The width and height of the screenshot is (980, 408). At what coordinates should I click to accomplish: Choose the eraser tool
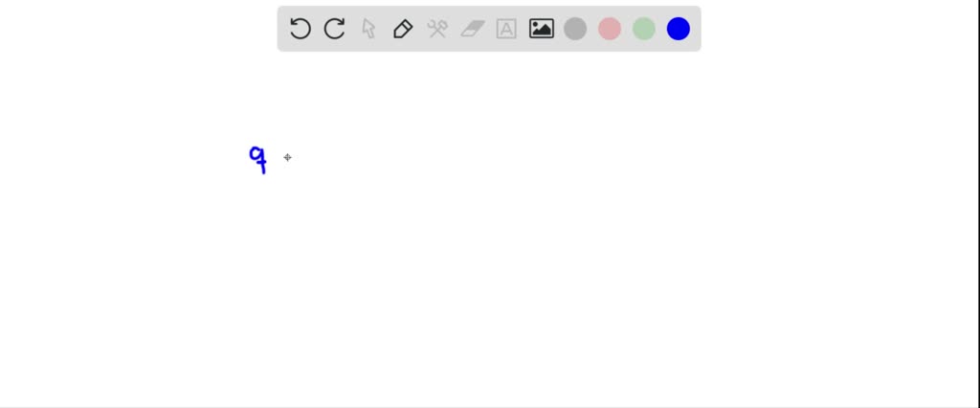click(473, 29)
